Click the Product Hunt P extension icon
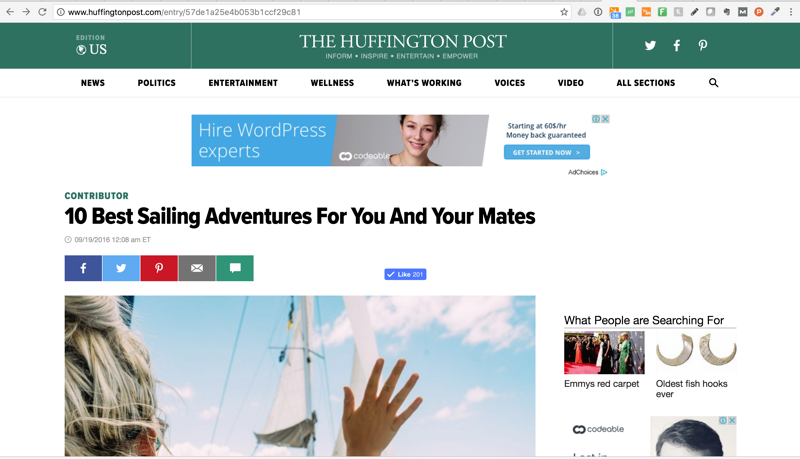 click(759, 12)
